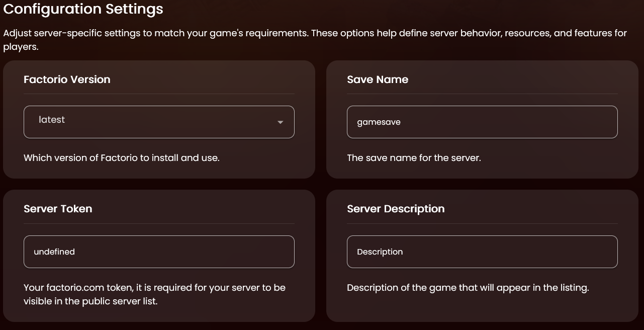The width and height of the screenshot is (644, 330).
Task: Click the 'Factorio Version' card heading
Action: coord(67,79)
